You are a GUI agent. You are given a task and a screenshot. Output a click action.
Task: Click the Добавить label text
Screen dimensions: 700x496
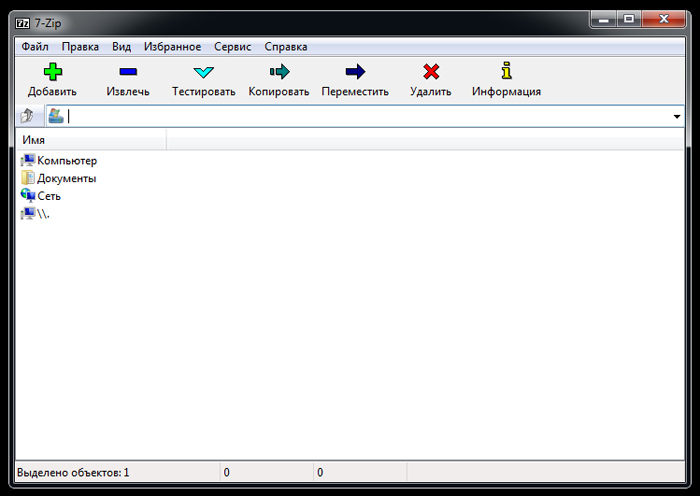52,92
